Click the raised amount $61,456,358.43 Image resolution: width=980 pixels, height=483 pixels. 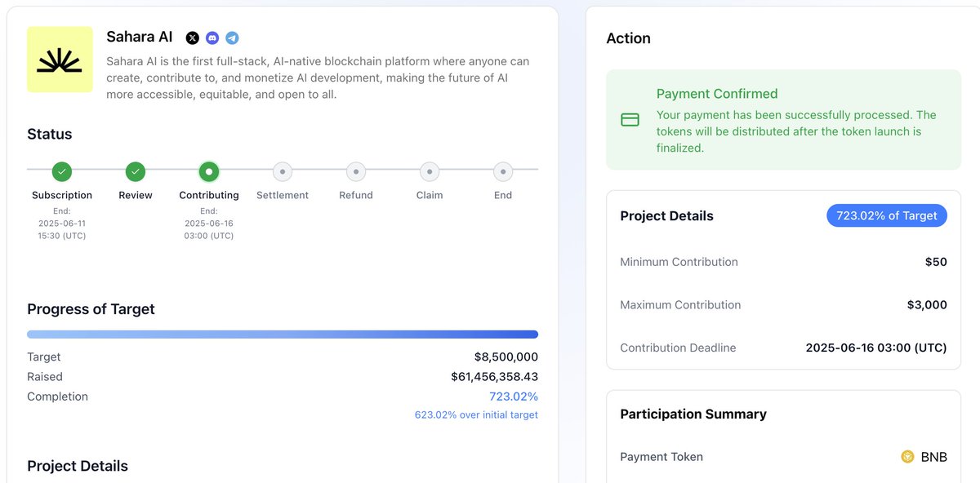point(494,377)
